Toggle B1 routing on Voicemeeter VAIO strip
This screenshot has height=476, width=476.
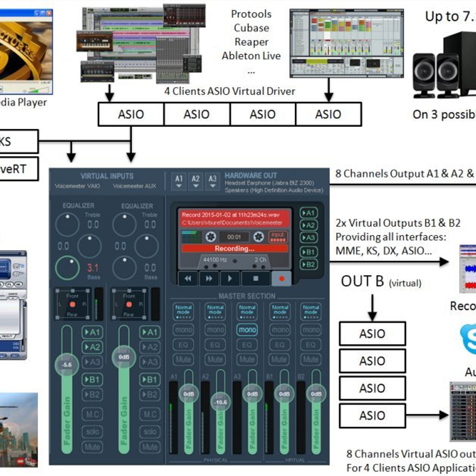pos(93,380)
